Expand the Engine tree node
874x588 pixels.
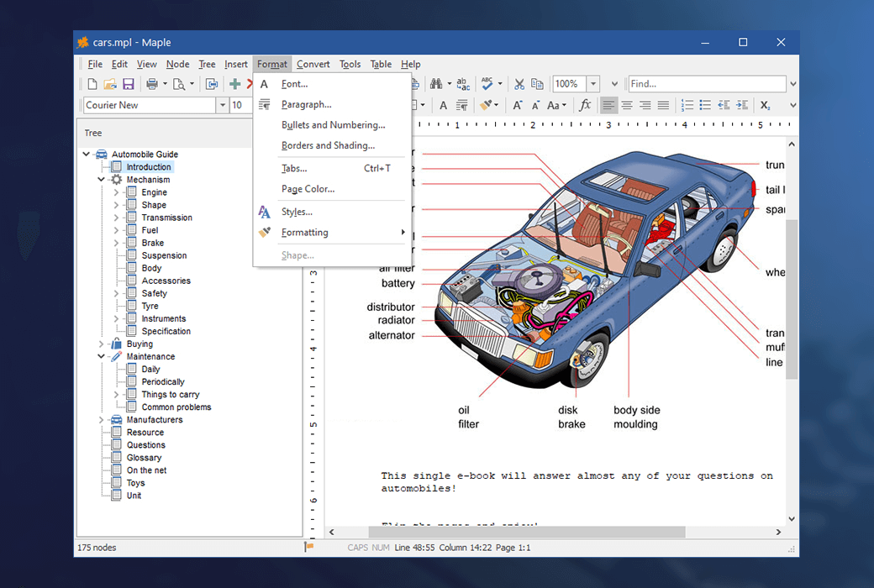tap(116, 192)
